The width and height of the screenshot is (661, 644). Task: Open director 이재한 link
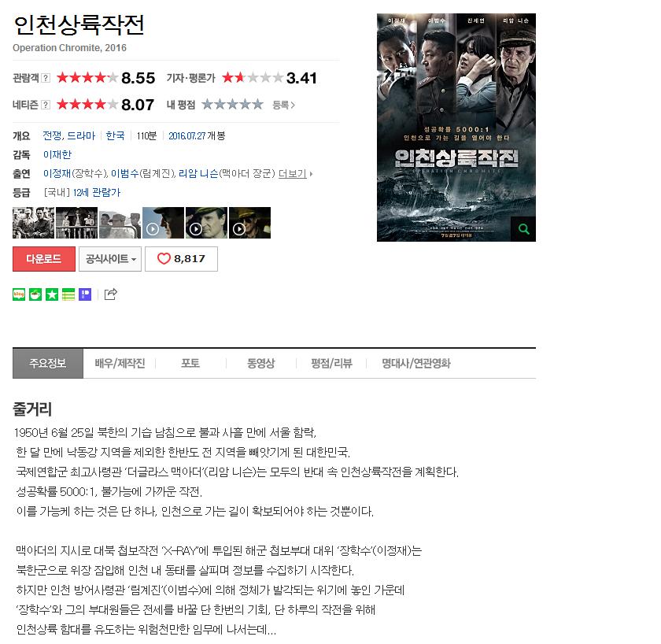(x=57, y=155)
